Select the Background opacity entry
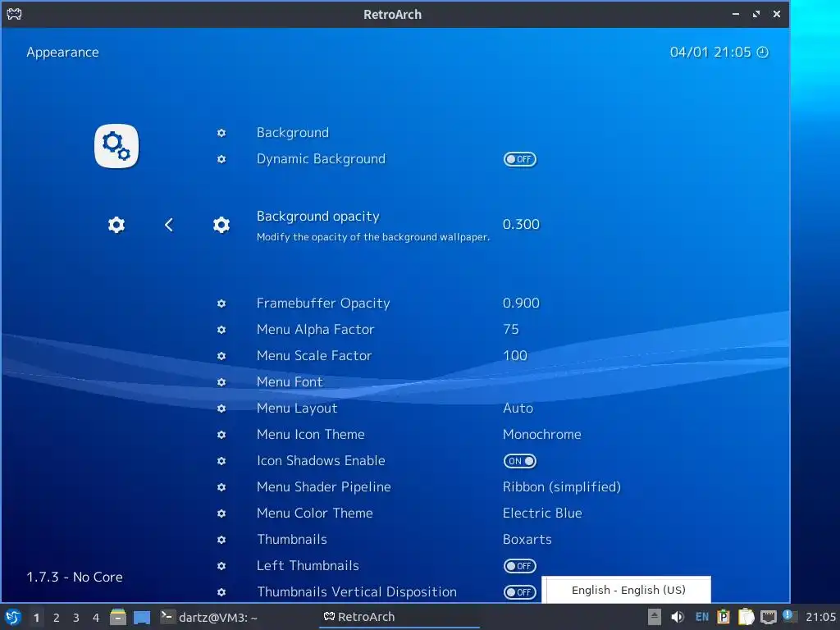Screen dimensions: 840x630 tap(317, 217)
